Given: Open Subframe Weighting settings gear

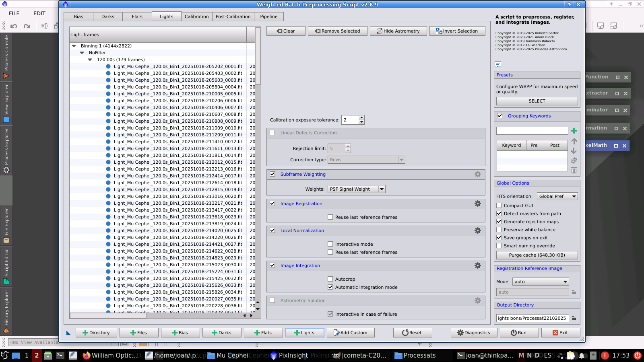Looking at the screenshot, I should (477, 174).
